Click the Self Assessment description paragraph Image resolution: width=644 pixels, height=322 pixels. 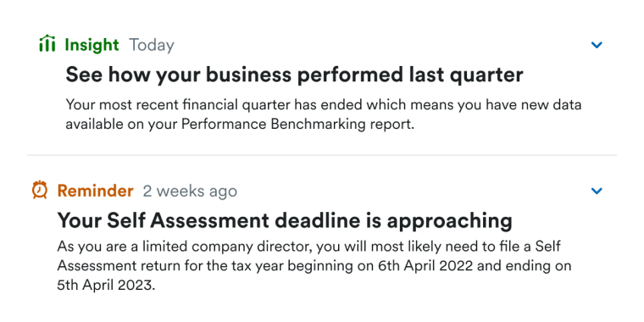pos(314,266)
